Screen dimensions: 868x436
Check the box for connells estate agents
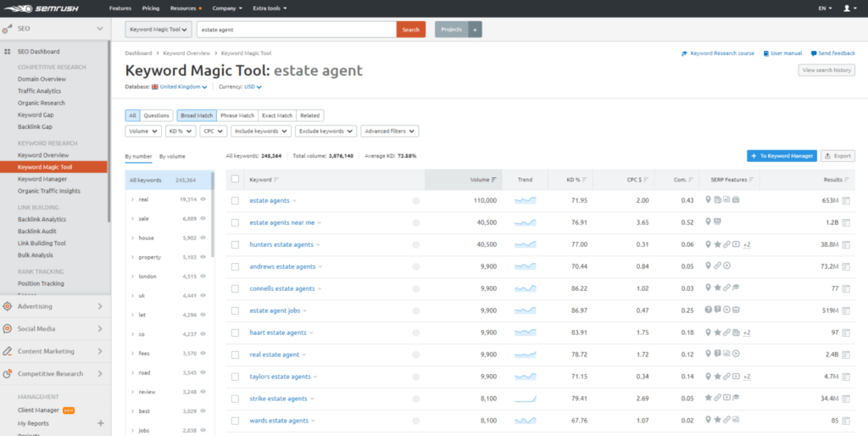click(236, 288)
